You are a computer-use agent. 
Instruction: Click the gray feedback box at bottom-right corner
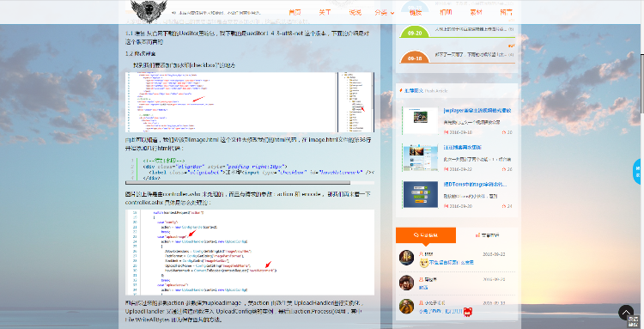pyautogui.click(x=634, y=321)
